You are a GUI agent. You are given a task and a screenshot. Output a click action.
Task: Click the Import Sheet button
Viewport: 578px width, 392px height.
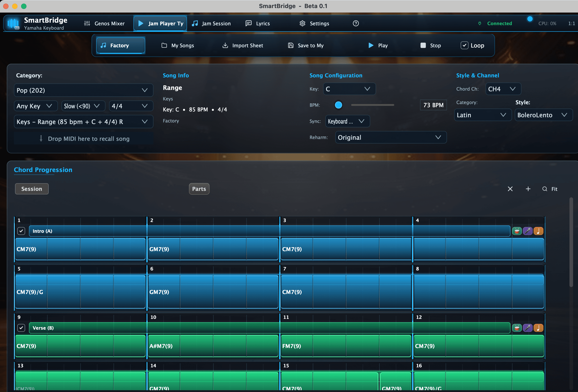tap(243, 45)
